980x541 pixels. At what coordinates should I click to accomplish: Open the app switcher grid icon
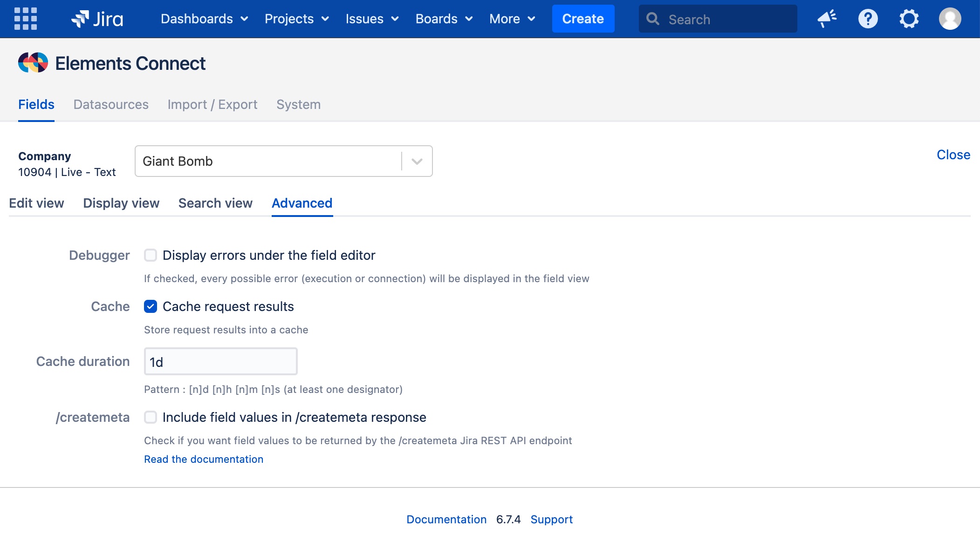pyautogui.click(x=26, y=19)
